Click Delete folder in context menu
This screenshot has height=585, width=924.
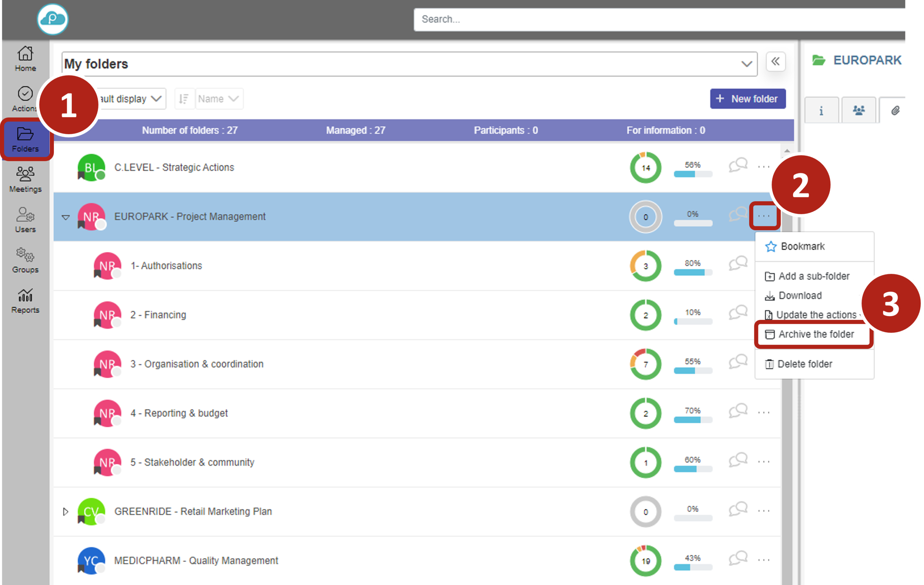[804, 364]
